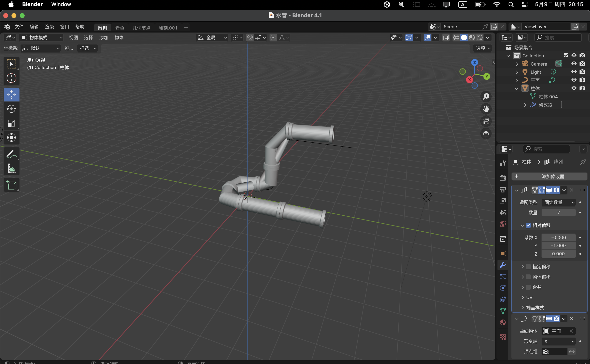This screenshot has height=364, width=590.
Task: Open the 渲染 menu
Action: pos(49,27)
